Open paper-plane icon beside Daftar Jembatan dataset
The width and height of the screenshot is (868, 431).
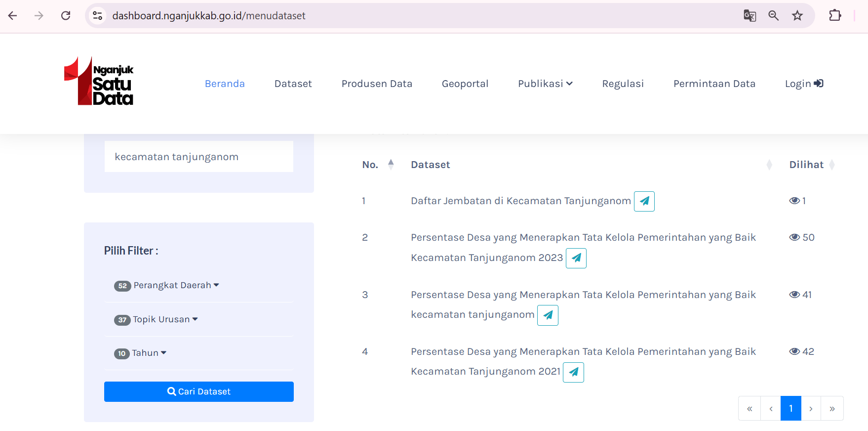click(644, 201)
